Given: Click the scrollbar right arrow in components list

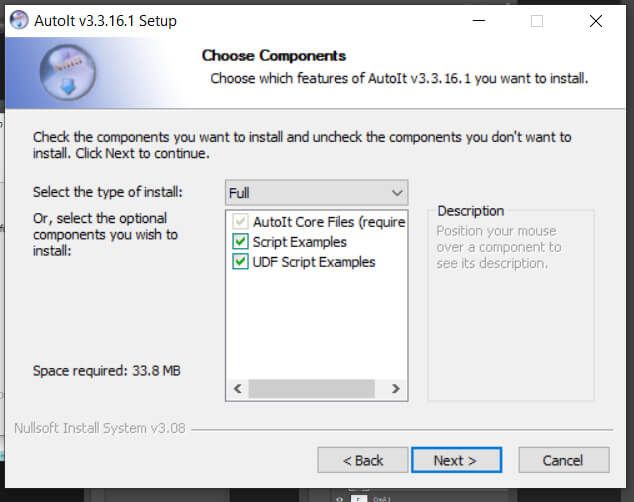Looking at the screenshot, I should point(395,389).
